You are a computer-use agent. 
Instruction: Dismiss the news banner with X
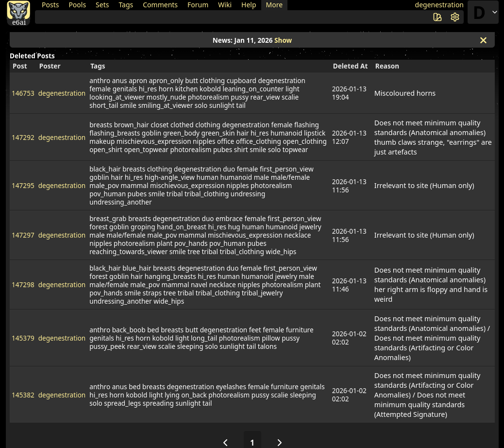483,40
